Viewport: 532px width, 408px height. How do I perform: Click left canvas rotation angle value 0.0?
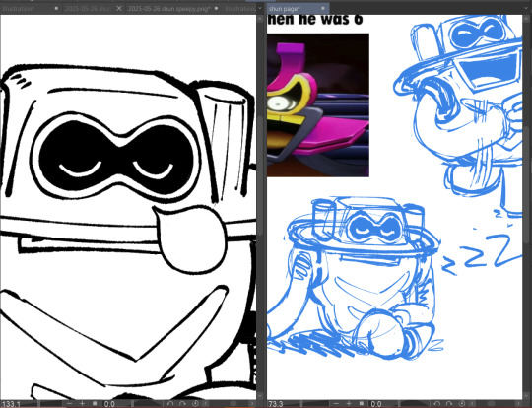[x=109, y=404]
